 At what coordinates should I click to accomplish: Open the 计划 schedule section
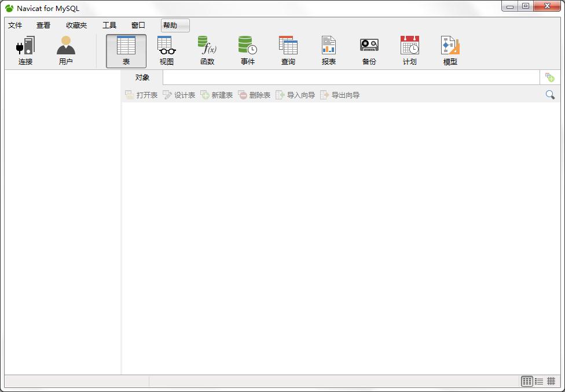click(409, 51)
